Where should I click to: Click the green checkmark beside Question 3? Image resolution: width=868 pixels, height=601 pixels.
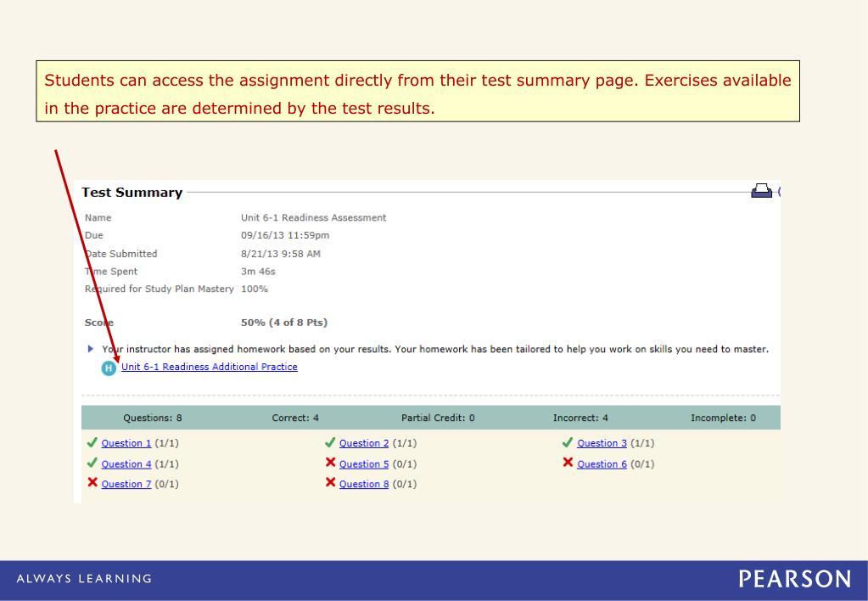pyautogui.click(x=568, y=442)
